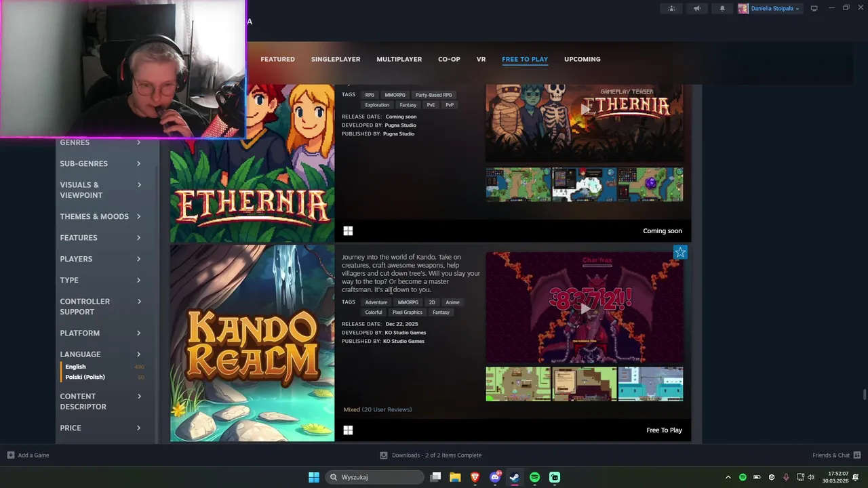Click the Anime tag
Image resolution: width=868 pixels, height=488 pixels.
pyautogui.click(x=452, y=302)
